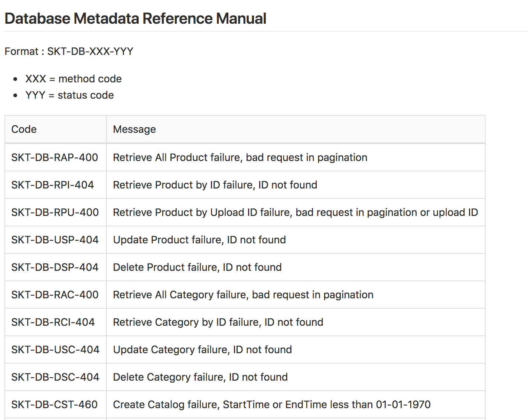Click the Retrieve All Product failure message
The image size is (528, 420).
pos(240,157)
